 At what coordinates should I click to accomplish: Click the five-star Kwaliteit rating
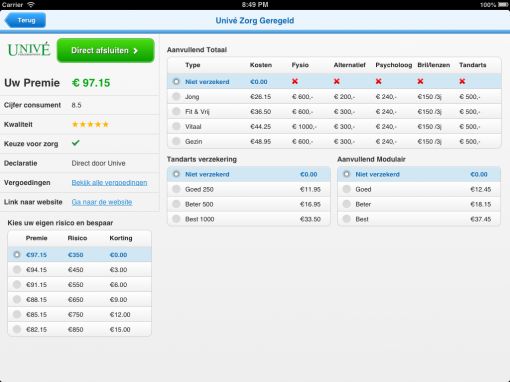pyautogui.click(x=90, y=125)
